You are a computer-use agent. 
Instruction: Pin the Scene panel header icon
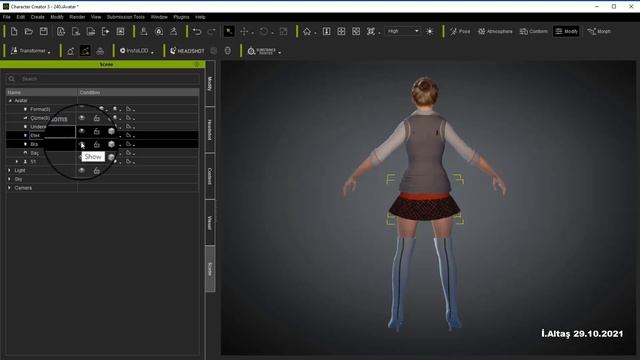point(197,64)
